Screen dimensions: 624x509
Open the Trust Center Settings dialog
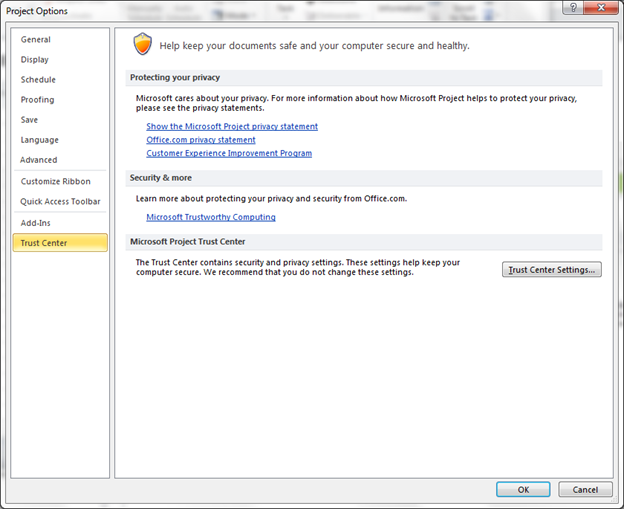[552, 269]
